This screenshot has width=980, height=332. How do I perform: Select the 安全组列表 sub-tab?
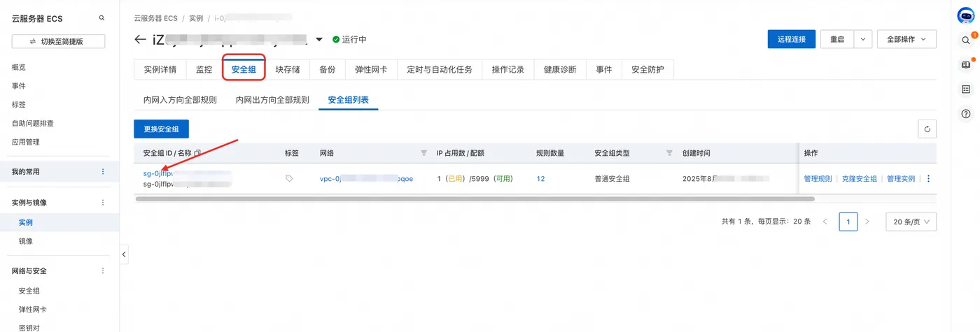tap(349, 100)
